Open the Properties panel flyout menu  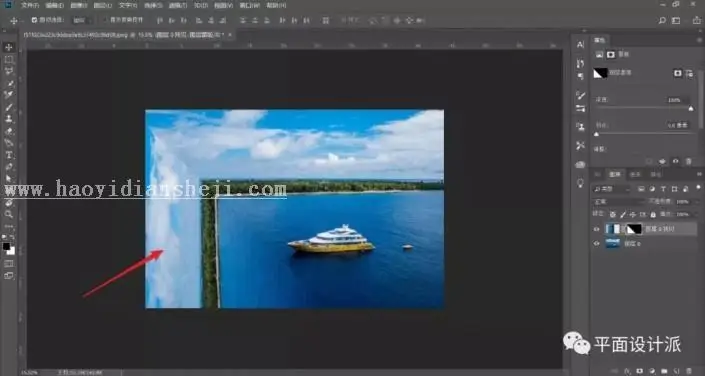[698, 40]
